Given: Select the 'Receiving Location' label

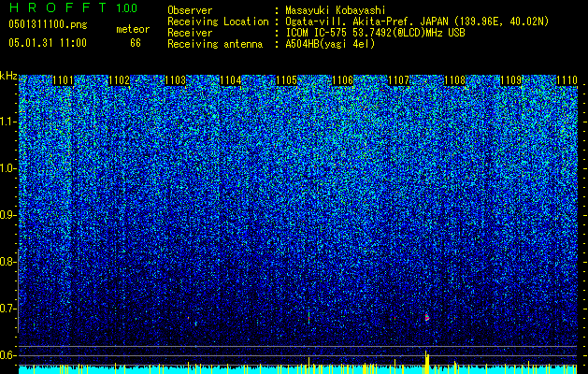Looking at the screenshot, I should click(x=218, y=22).
